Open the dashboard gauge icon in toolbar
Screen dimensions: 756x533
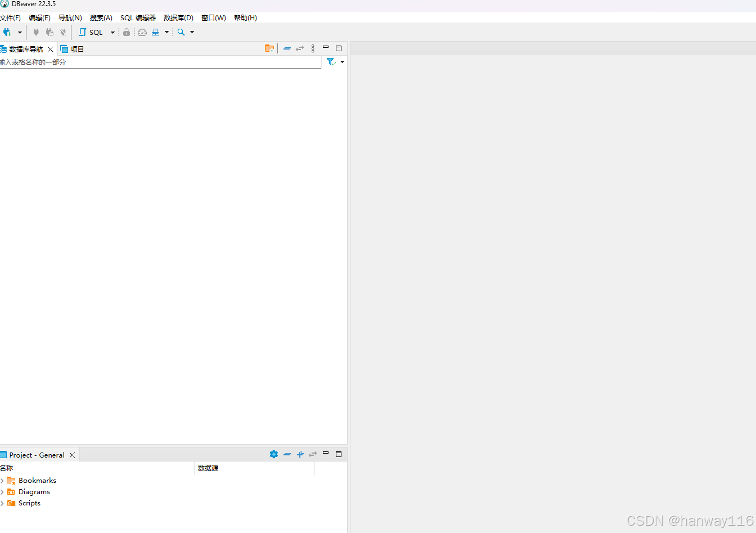142,33
